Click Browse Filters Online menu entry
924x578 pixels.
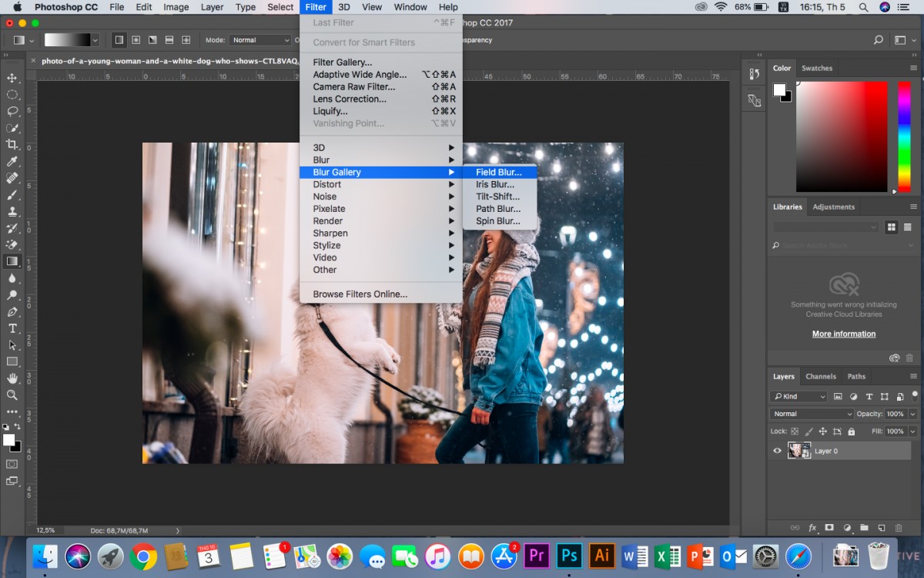[360, 294]
